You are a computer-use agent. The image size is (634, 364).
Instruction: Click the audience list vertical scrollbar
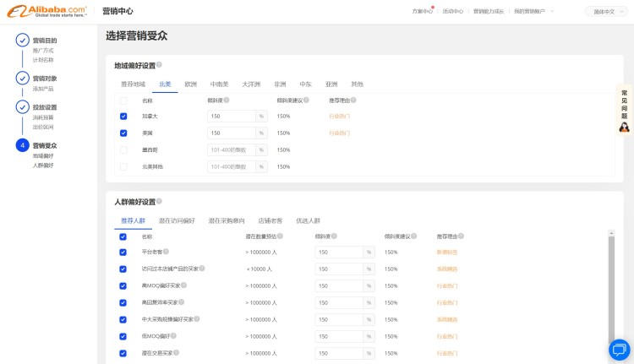(x=611, y=287)
